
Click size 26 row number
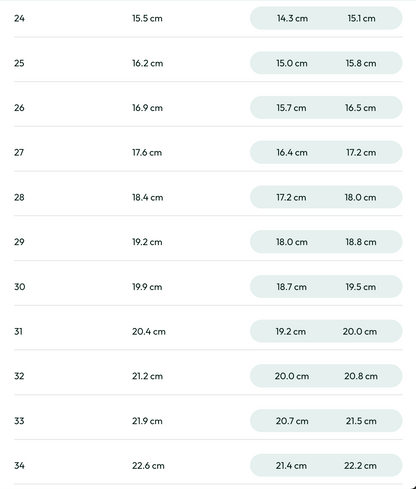[19, 108]
